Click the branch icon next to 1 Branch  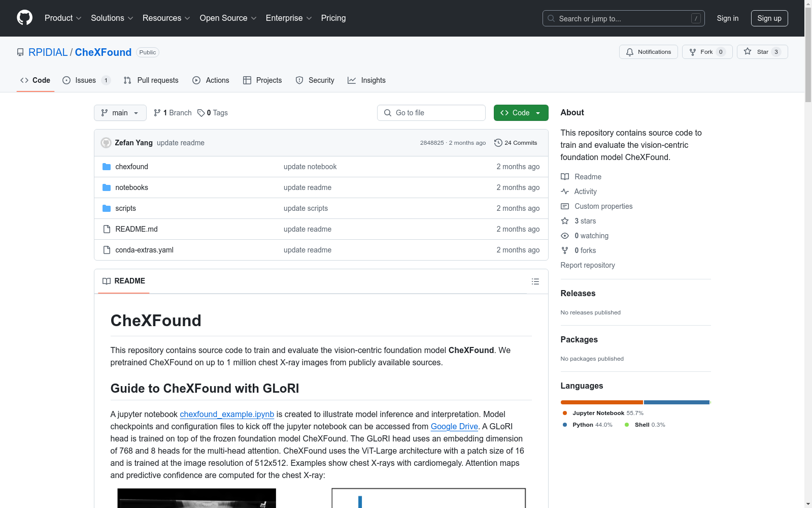pyautogui.click(x=157, y=113)
